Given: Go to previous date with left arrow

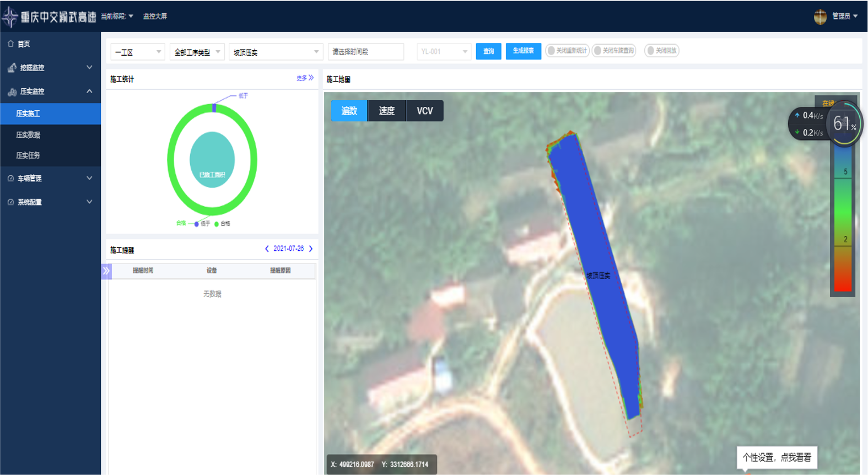Looking at the screenshot, I should pyautogui.click(x=267, y=249).
